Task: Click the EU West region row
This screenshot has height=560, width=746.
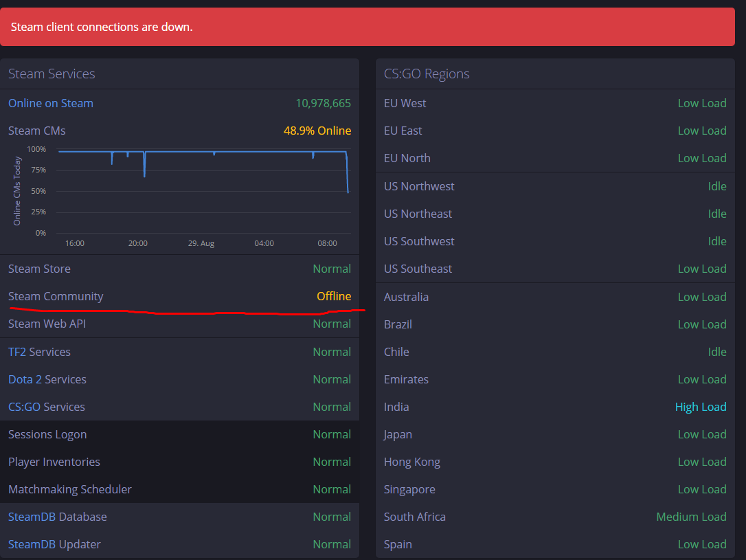Action: pos(555,103)
